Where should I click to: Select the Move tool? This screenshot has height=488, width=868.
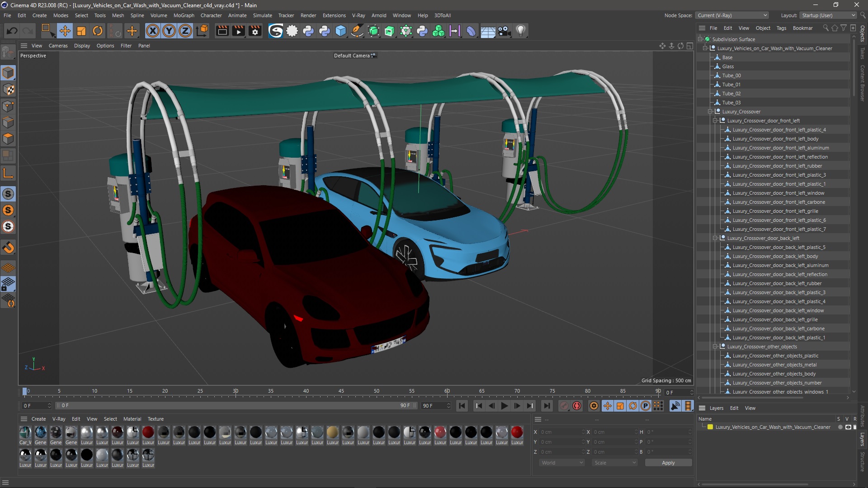pos(65,31)
